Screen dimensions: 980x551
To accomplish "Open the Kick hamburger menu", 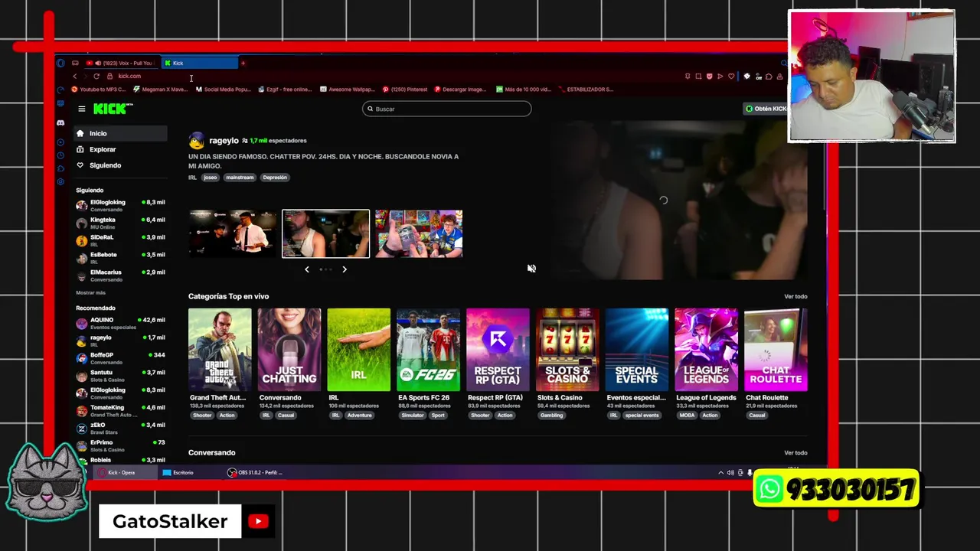I will [x=82, y=109].
